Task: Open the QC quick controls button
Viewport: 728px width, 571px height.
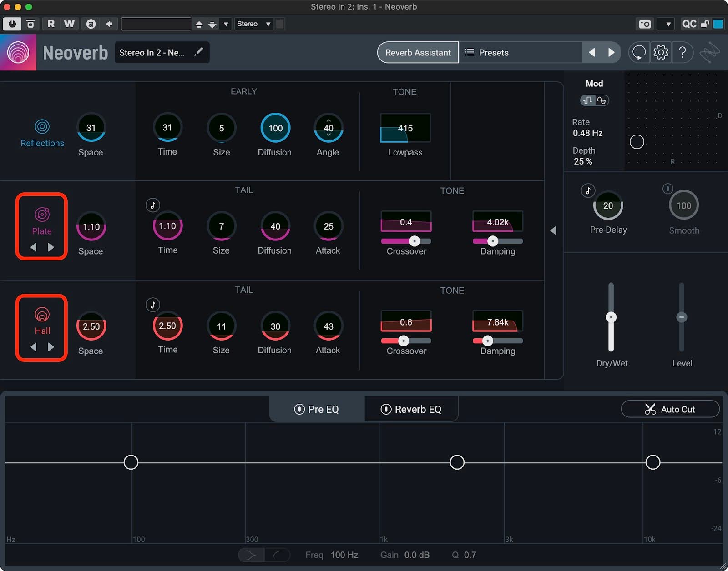Action: click(689, 24)
